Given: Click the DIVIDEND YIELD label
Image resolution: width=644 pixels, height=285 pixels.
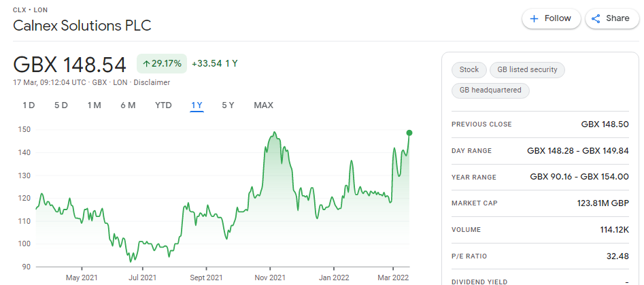Looking at the screenshot, I should click(479, 282).
